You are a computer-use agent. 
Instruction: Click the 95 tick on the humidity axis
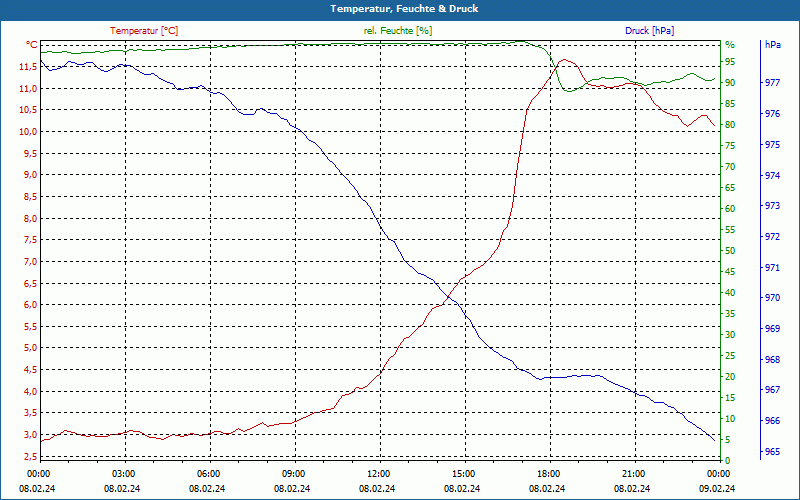(x=730, y=62)
